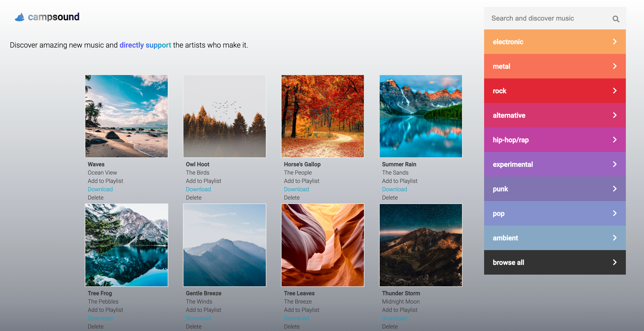Delete the Owl Hoot track

pos(194,198)
